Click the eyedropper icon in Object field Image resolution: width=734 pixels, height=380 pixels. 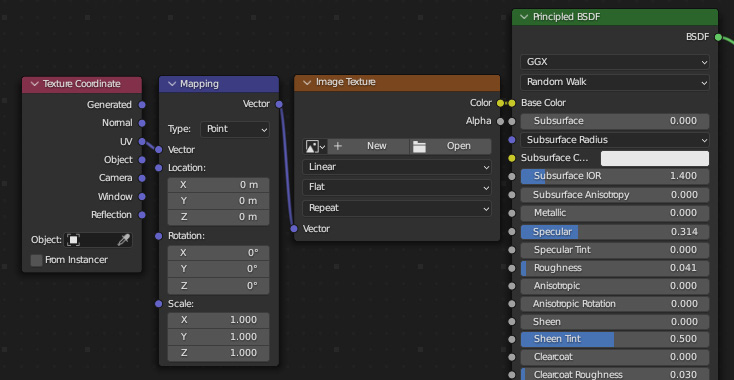123,240
